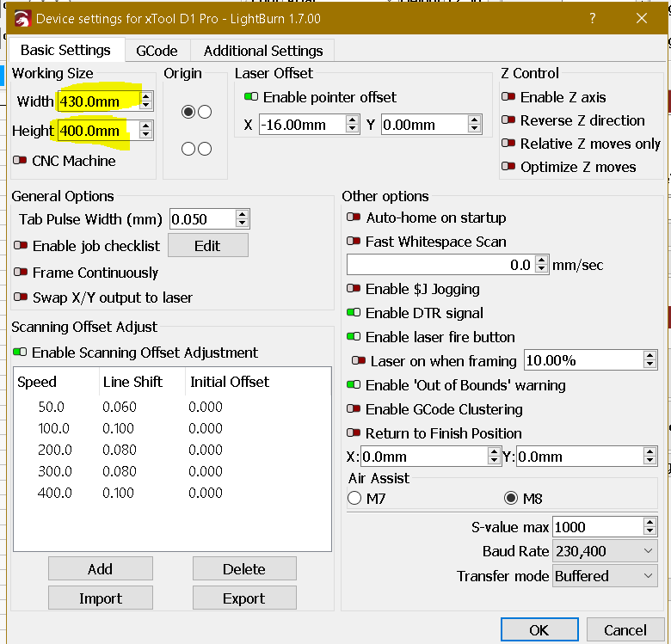Click the Delete button

point(244,568)
